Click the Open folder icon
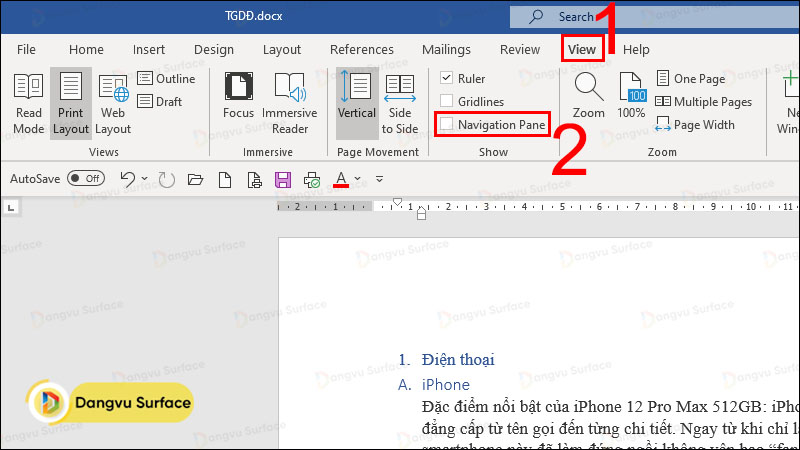Screen dimensions: 800x450 (x=195, y=179)
